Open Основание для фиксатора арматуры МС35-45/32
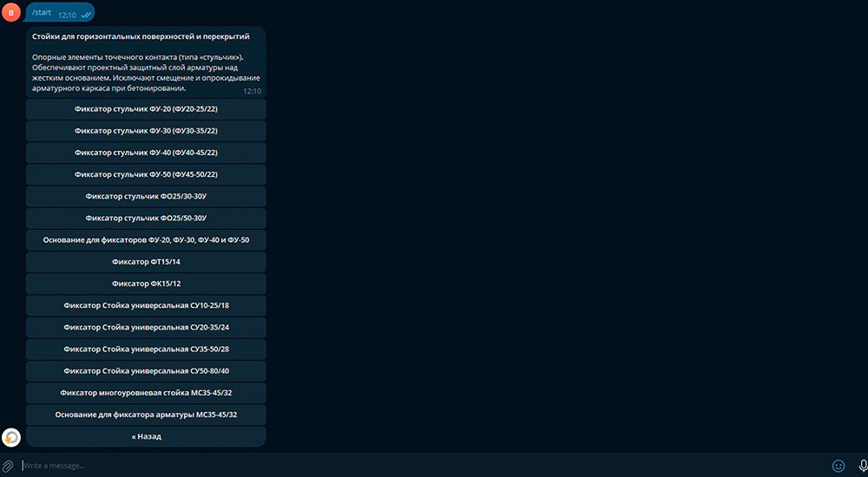 coord(146,415)
